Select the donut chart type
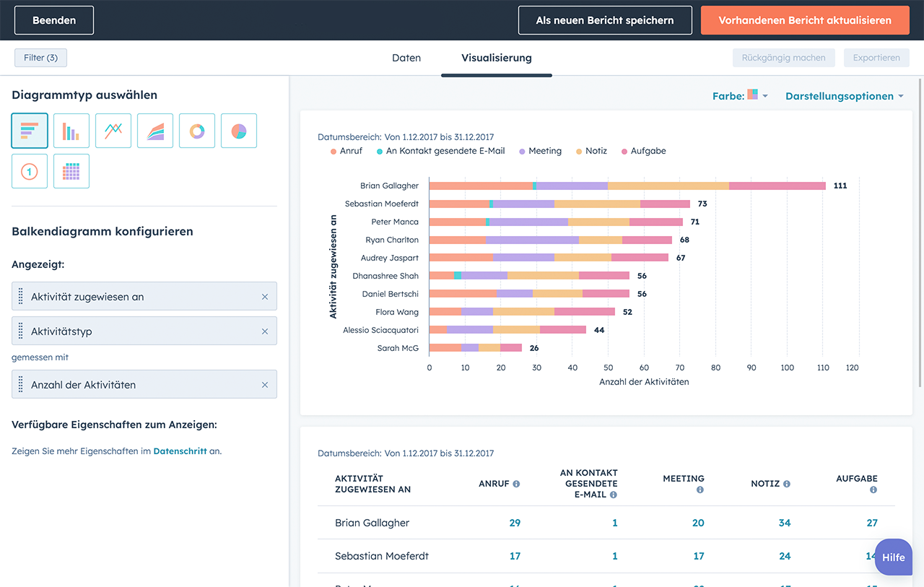 196,131
